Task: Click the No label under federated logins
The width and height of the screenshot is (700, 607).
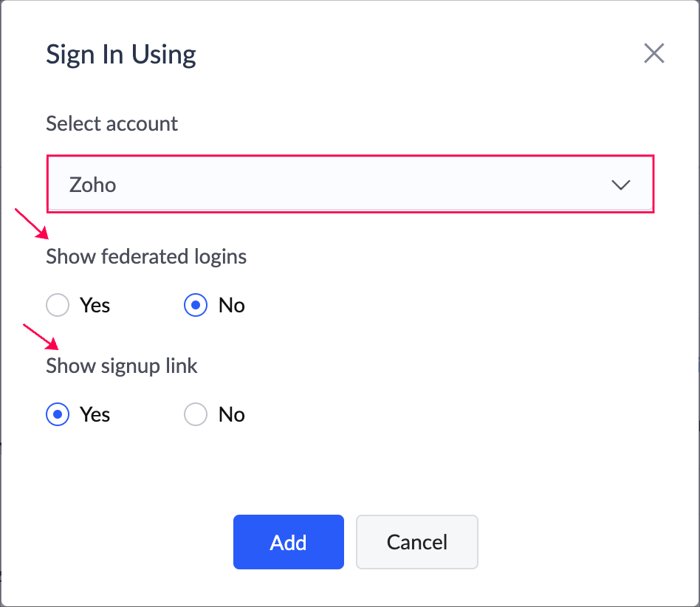Action: tap(231, 305)
